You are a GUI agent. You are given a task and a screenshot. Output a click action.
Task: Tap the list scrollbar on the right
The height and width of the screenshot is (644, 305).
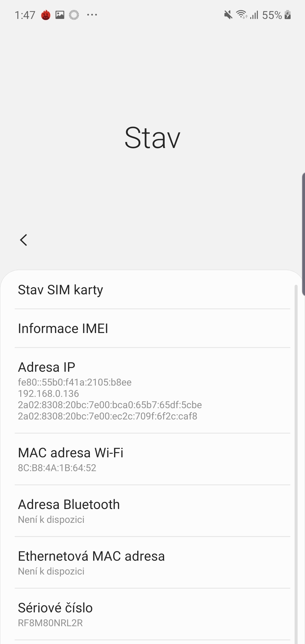(x=296, y=452)
